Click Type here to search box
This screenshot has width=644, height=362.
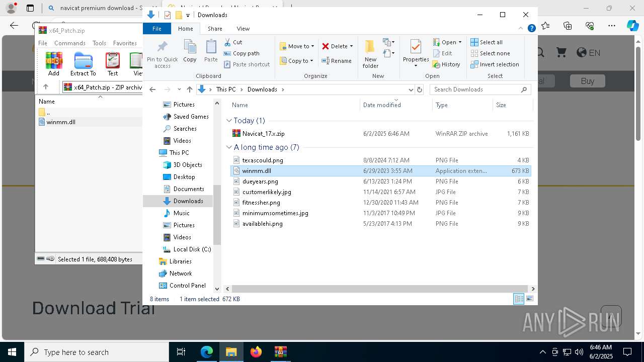(x=97, y=352)
